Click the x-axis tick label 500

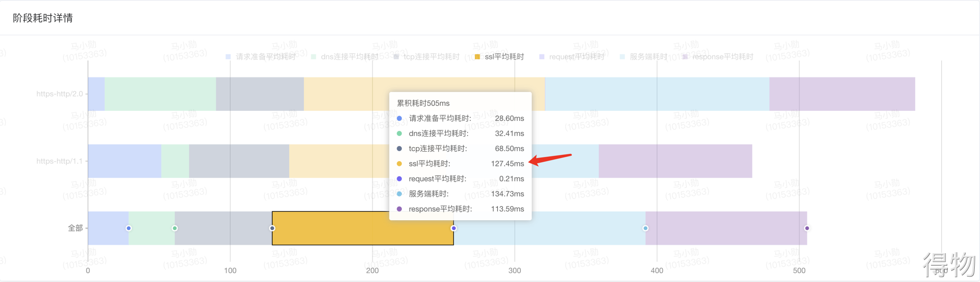pyautogui.click(x=799, y=270)
